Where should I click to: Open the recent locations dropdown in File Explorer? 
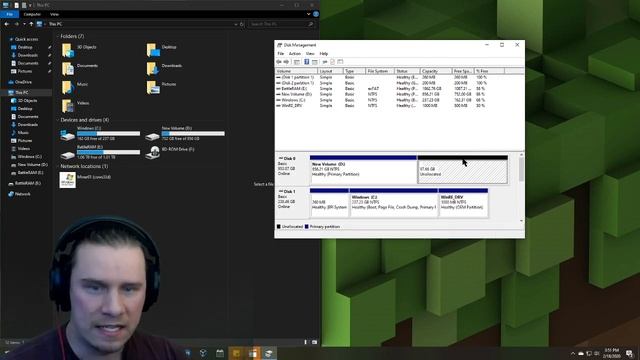(24, 24)
